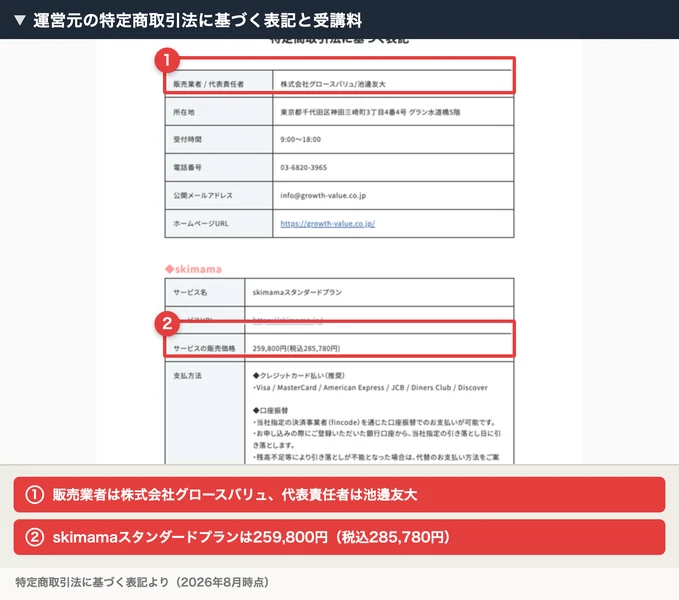Click the 公開メールアドレス label

point(203,195)
